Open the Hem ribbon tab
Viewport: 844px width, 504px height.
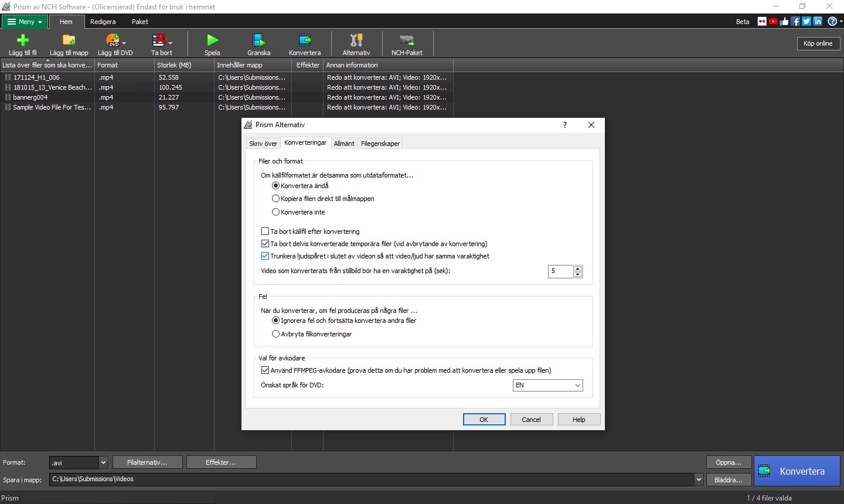pyautogui.click(x=66, y=22)
